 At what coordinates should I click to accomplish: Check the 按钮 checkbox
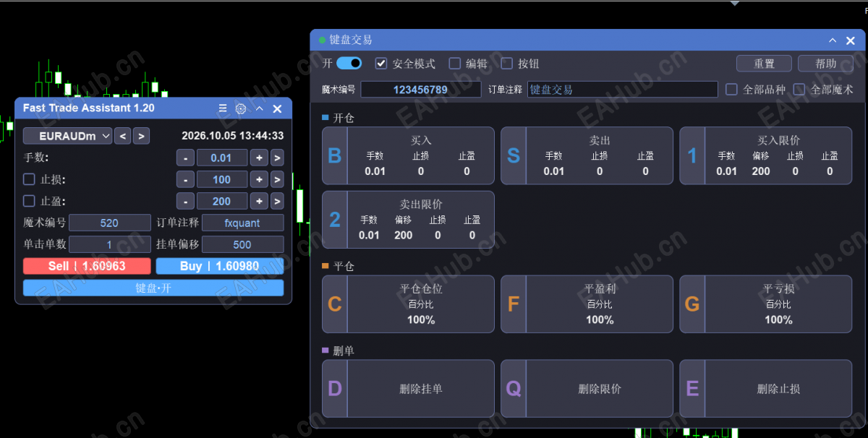507,64
